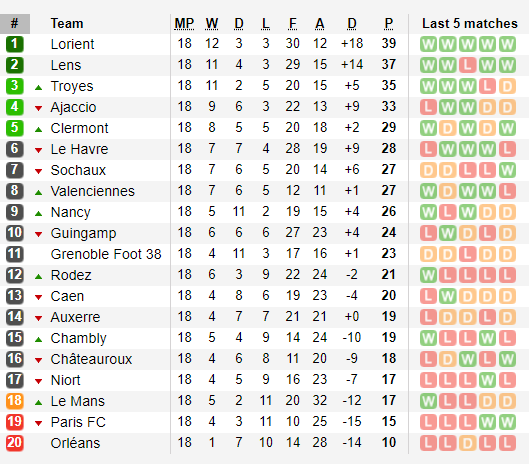Click the Last 5 matches header

470,24
